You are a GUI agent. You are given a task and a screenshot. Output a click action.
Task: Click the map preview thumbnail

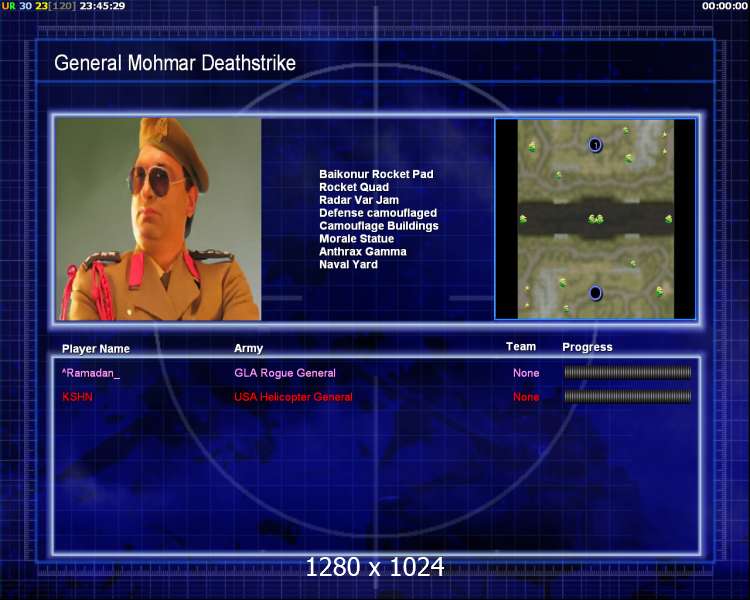596,219
